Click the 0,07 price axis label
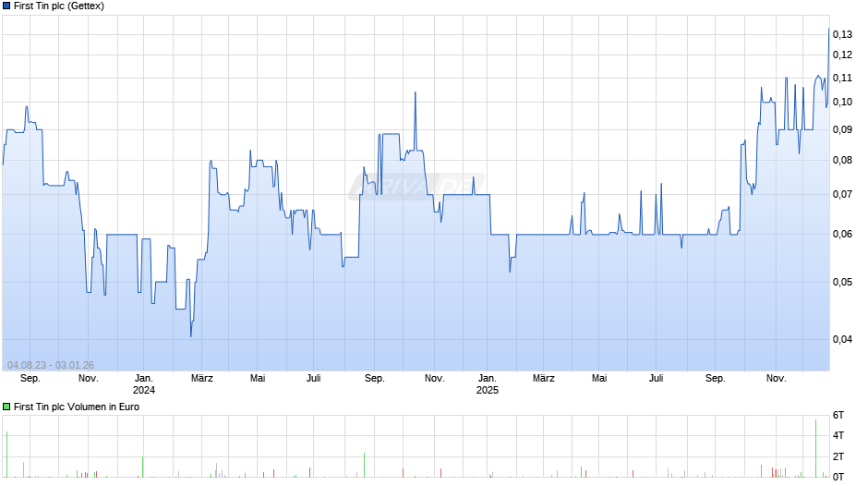The width and height of the screenshot is (868, 486). point(842,195)
